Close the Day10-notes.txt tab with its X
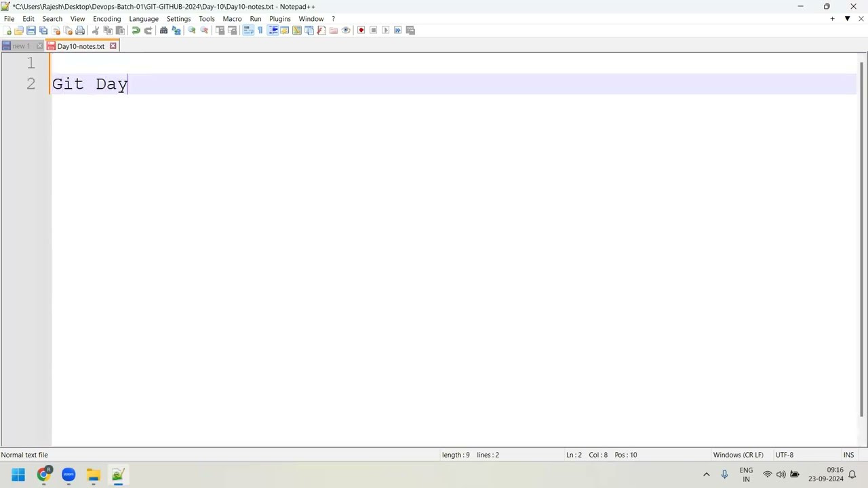The image size is (868, 488). [113, 46]
